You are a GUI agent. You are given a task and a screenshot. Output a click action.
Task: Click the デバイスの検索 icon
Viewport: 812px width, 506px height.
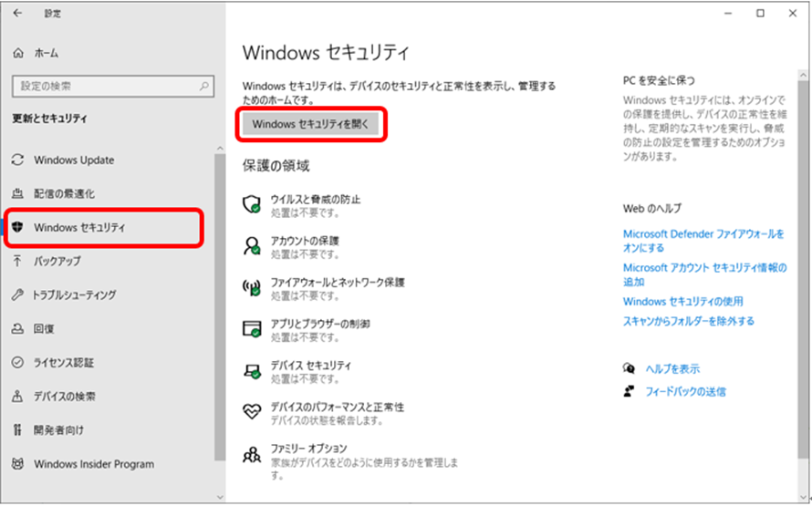18,397
